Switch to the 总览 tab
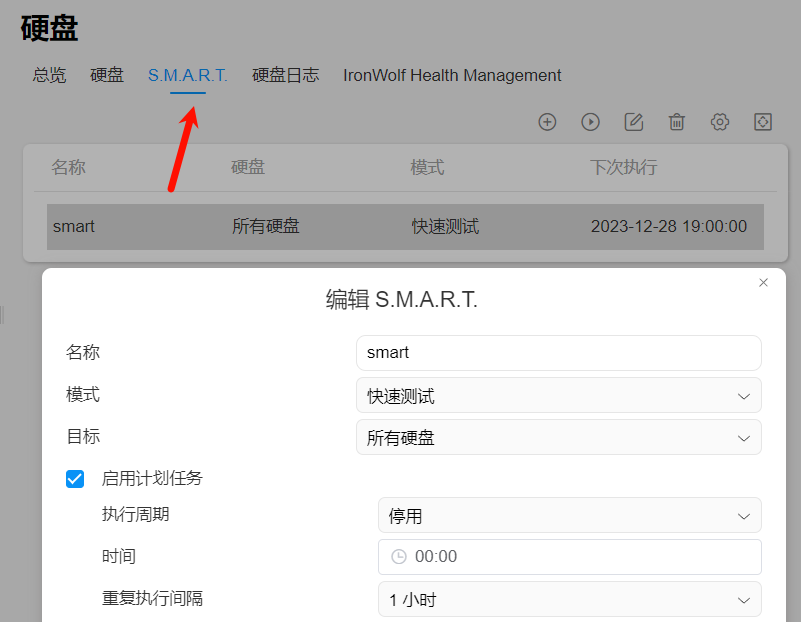The height and width of the screenshot is (622, 801). (x=50, y=75)
